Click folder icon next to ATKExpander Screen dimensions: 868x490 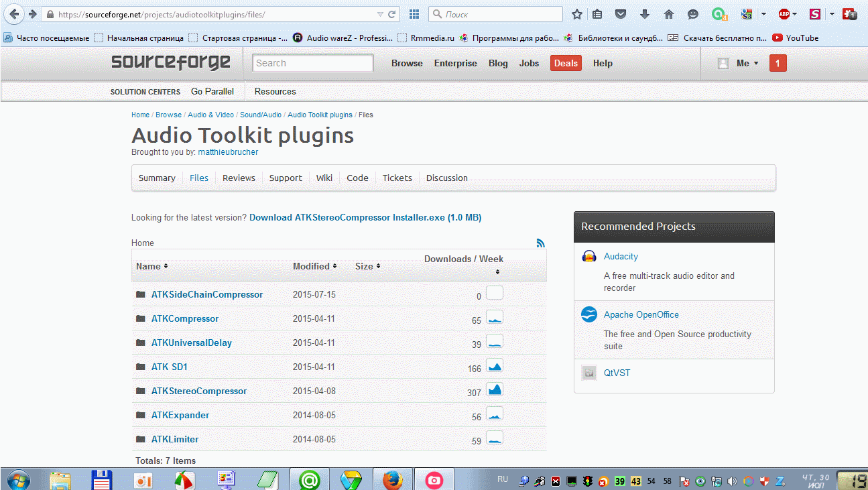140,415
